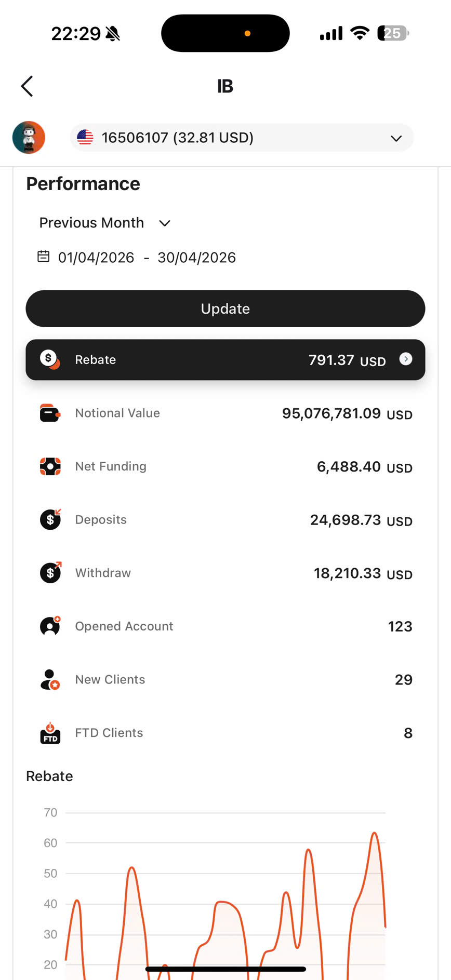Viewport: 451px width, 980px height.
Task: Tap the Rebate dollar coin icon
Action: (50, 359)
